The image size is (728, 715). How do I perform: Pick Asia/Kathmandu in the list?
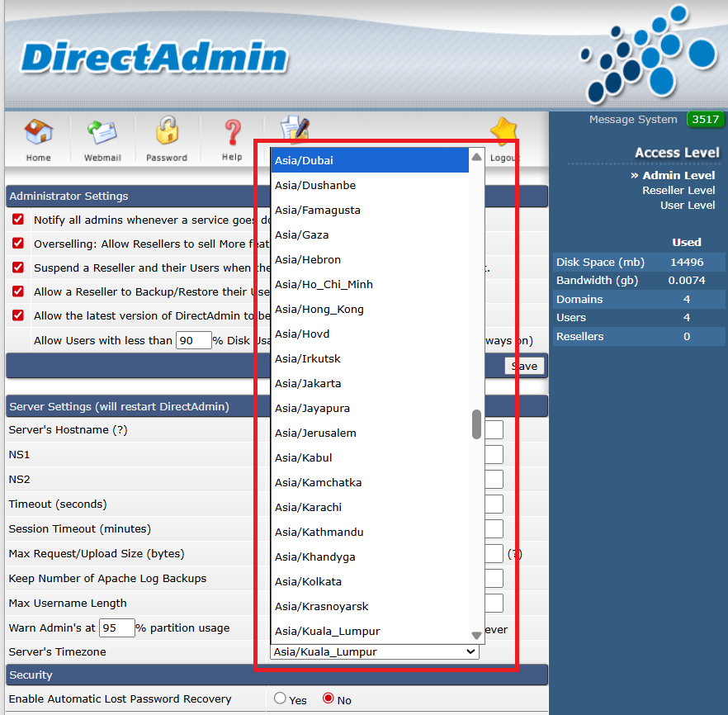click(x=370, y=532)
